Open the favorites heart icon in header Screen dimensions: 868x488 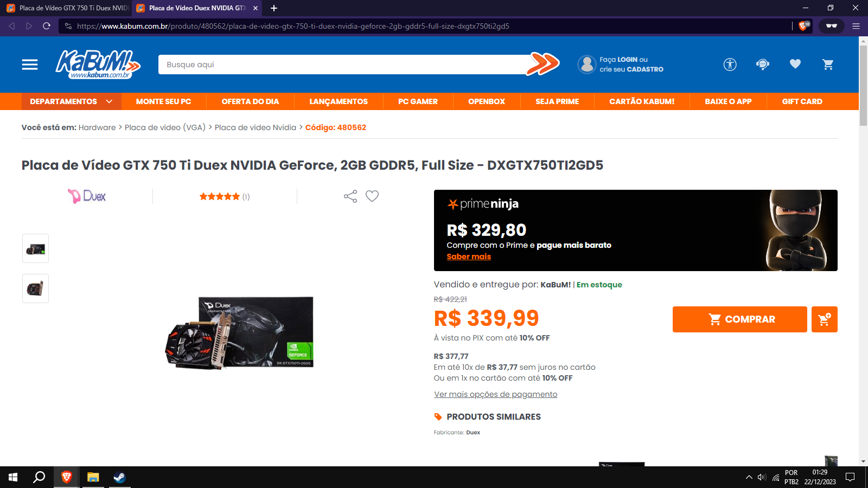[795, 64]
